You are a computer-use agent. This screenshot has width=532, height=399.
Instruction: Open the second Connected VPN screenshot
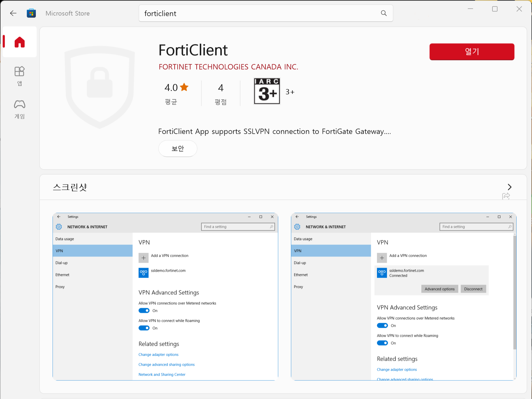(403, 297)
